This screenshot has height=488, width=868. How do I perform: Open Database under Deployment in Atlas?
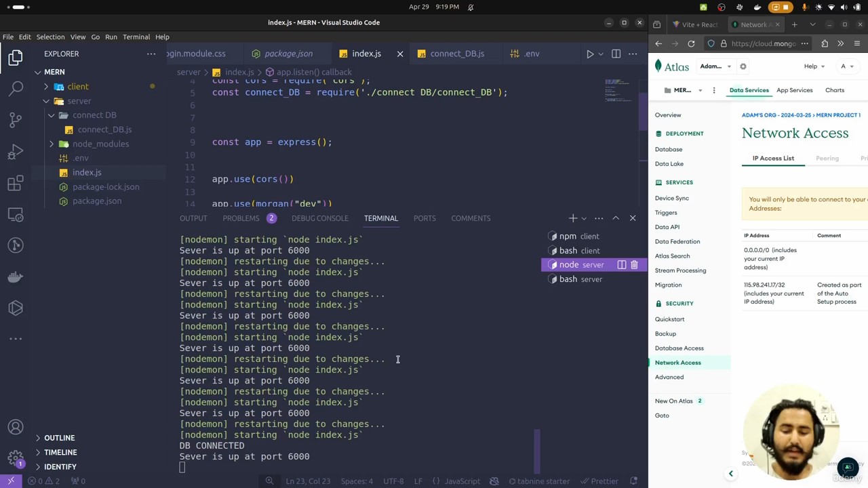pos(669,149)
